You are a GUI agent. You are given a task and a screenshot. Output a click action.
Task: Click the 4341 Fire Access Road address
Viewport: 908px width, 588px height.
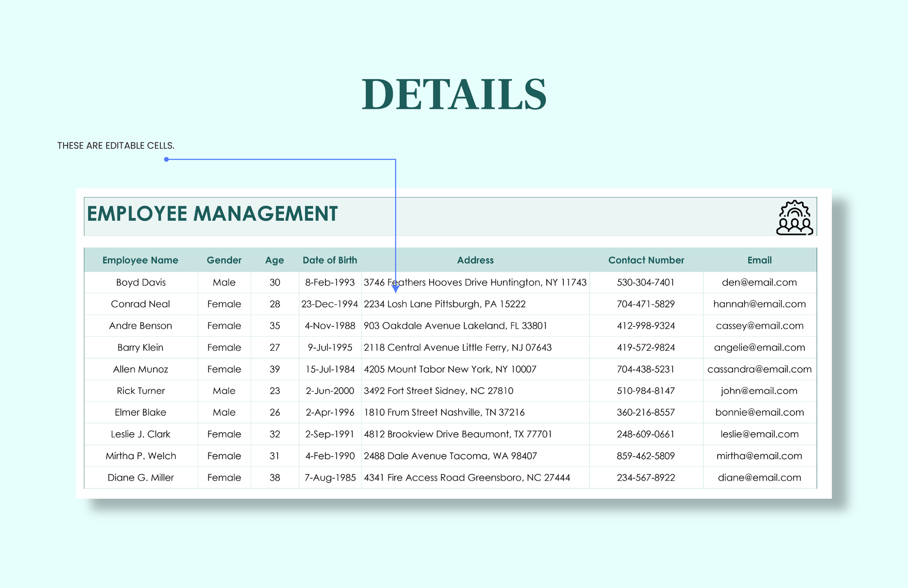(475, 478)
